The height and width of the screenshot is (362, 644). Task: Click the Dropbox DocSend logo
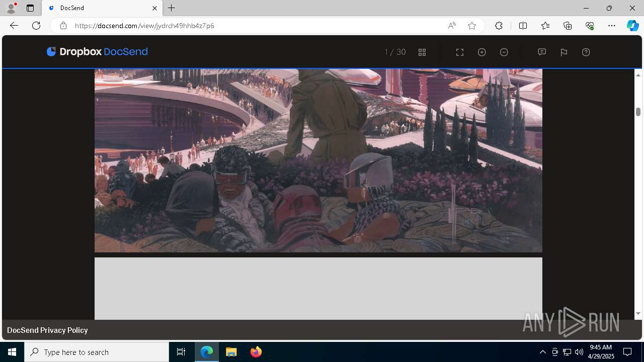(x=97, y=52)
